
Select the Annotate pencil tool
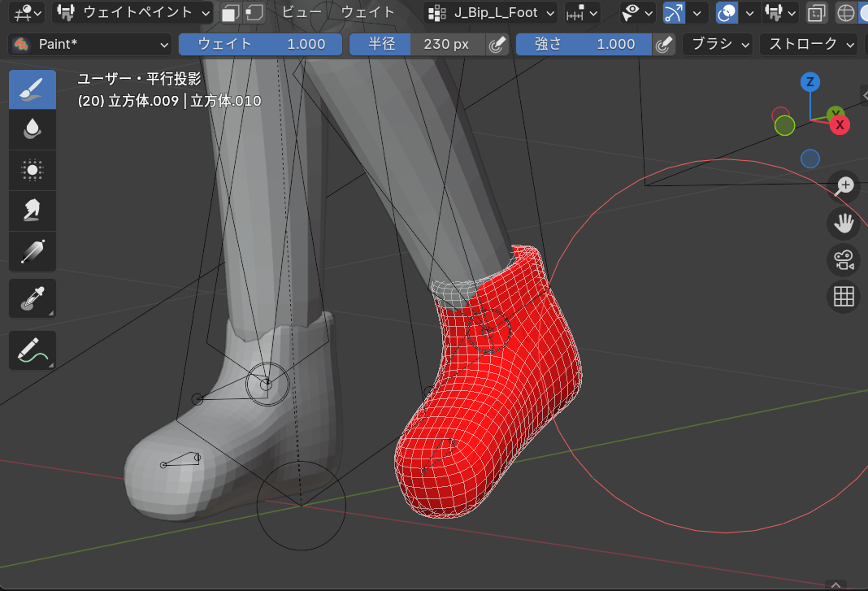click(x=33, y=350)
